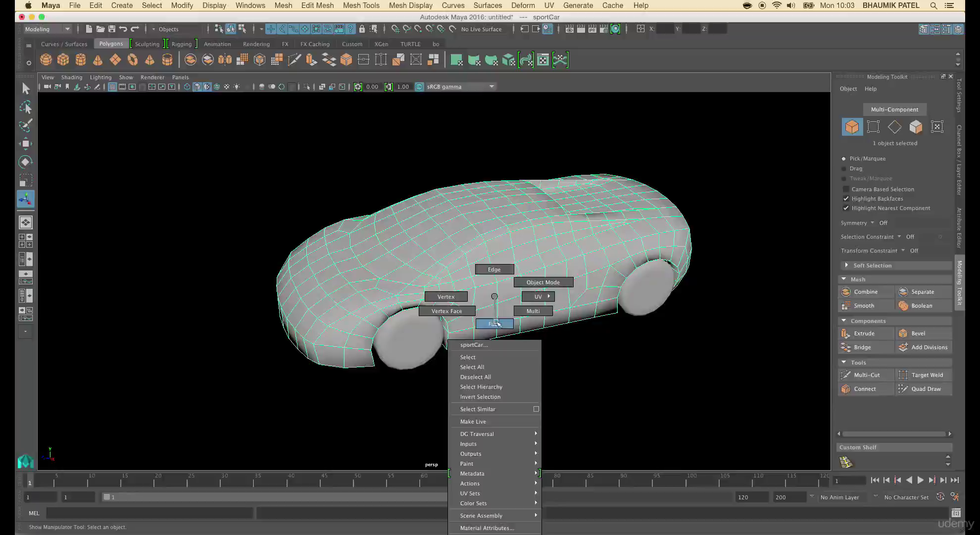Open the Transform Constraint dropdown

(903, 251)
